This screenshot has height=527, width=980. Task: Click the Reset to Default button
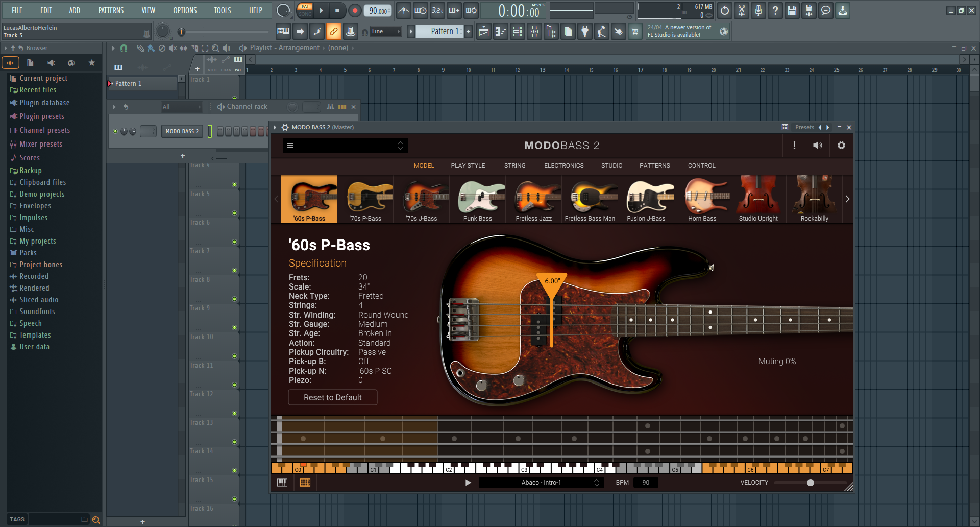point(333,397)
